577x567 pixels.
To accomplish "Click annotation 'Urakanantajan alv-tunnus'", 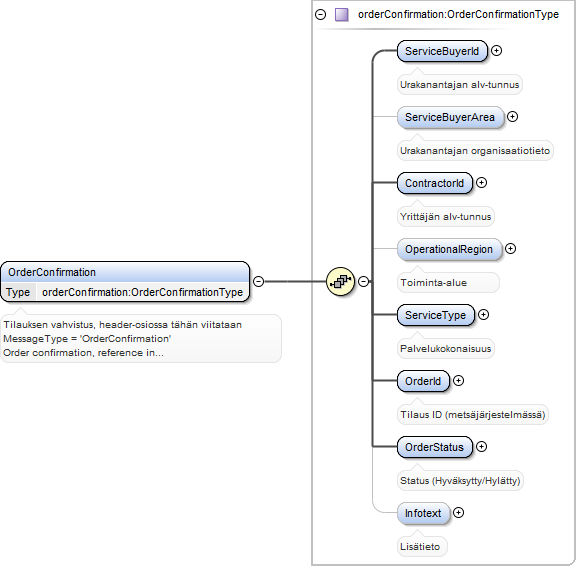I will tap(459, 85).
